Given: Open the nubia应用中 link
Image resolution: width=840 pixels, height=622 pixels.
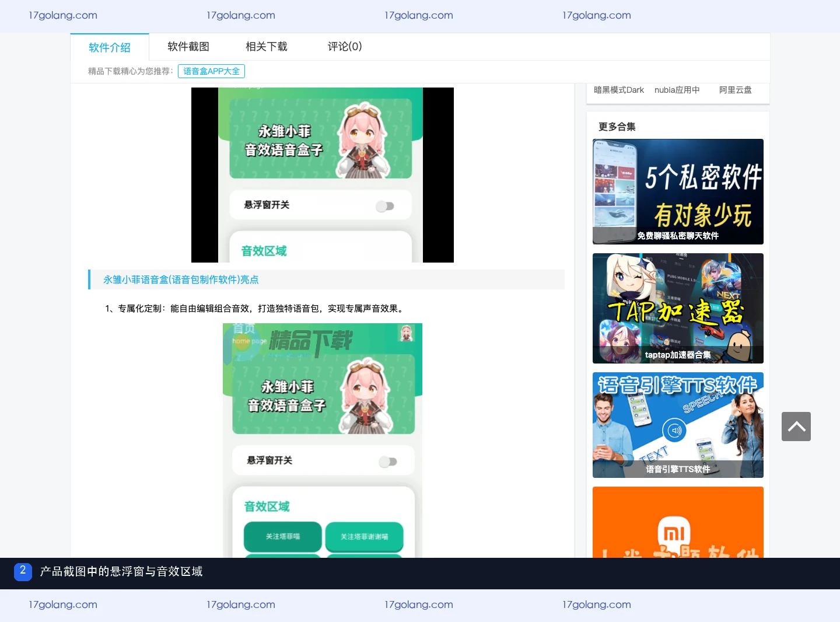Looking at the screenshot, I should (677, 90).
